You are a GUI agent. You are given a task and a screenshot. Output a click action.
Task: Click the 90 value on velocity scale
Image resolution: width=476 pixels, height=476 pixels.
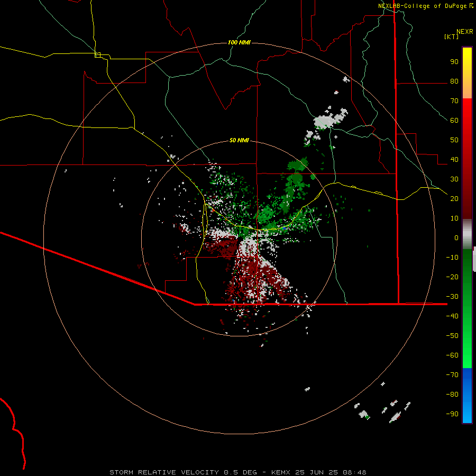454,62
